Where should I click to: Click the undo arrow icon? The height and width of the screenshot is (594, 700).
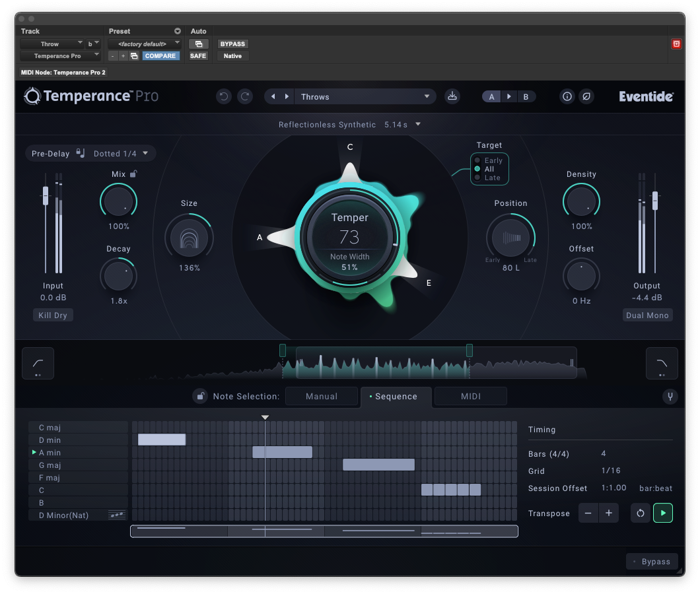point(224,97)
